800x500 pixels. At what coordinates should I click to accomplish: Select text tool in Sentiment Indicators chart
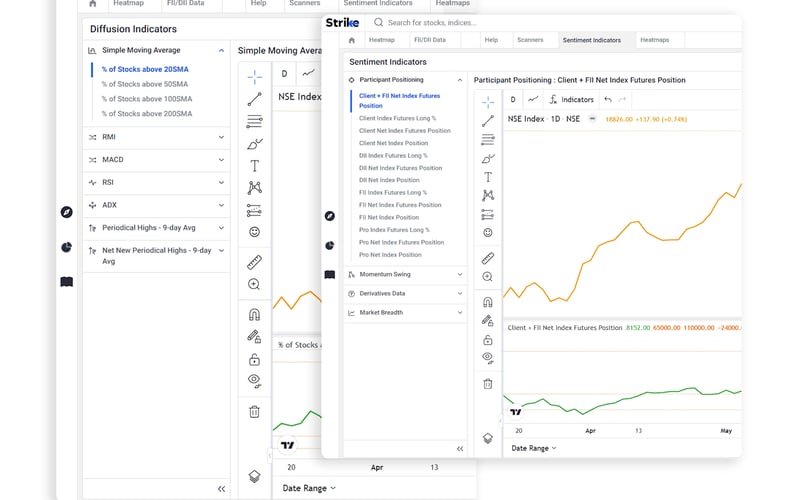(x=488, y=177)
